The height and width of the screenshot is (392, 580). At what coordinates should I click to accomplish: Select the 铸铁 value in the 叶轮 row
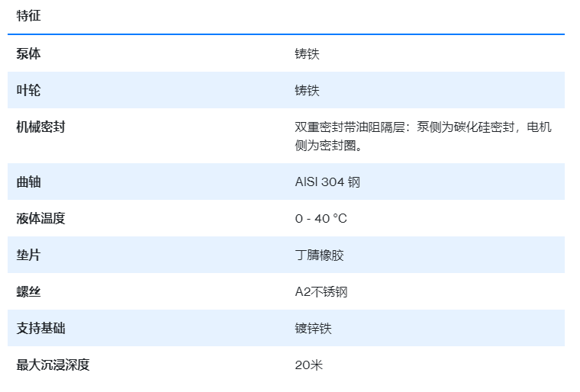(x=307, y=91)
